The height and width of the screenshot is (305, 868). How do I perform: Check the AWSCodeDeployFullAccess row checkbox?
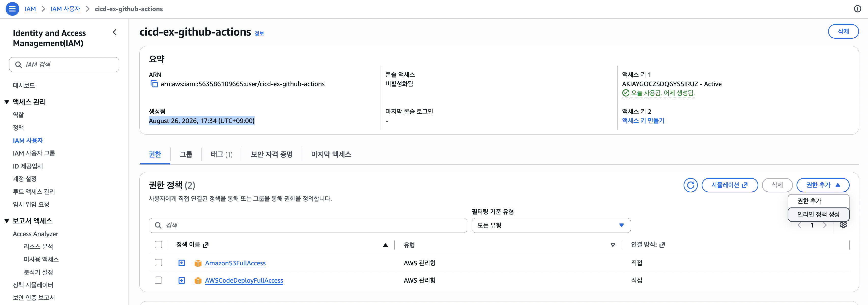[x=158, y=280]
